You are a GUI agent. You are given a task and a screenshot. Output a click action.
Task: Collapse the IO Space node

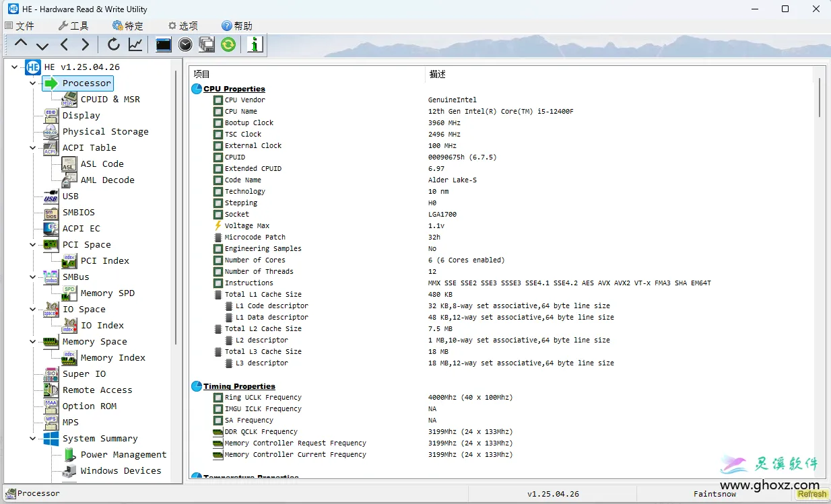(33, 310)
